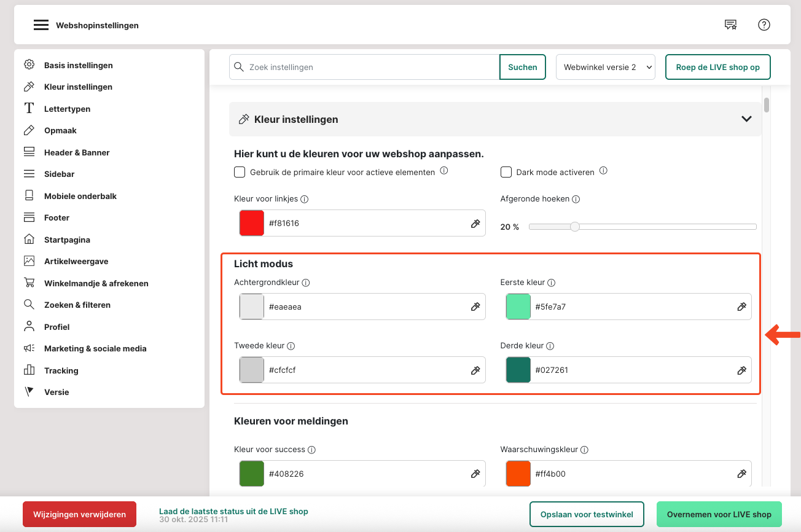This screenshot has width=801, height=532.
Task: Click eyedropper for Kleur voor linkjes
Action: pos(475,224)
